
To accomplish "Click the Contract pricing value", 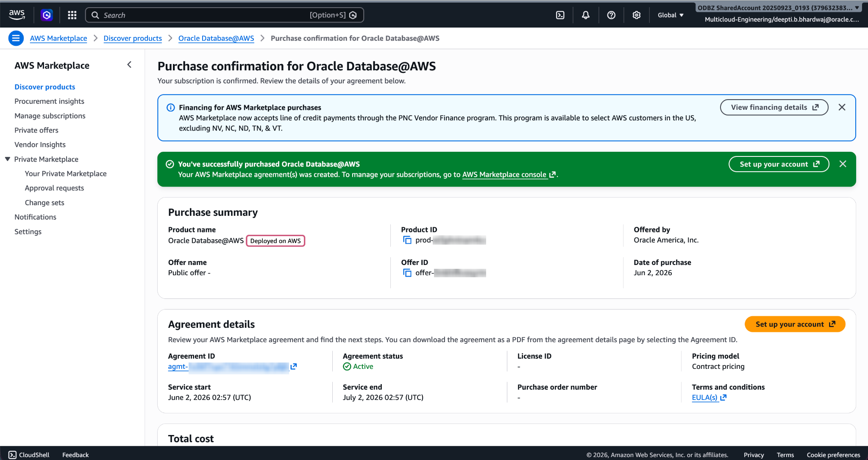I will [718, 366].
